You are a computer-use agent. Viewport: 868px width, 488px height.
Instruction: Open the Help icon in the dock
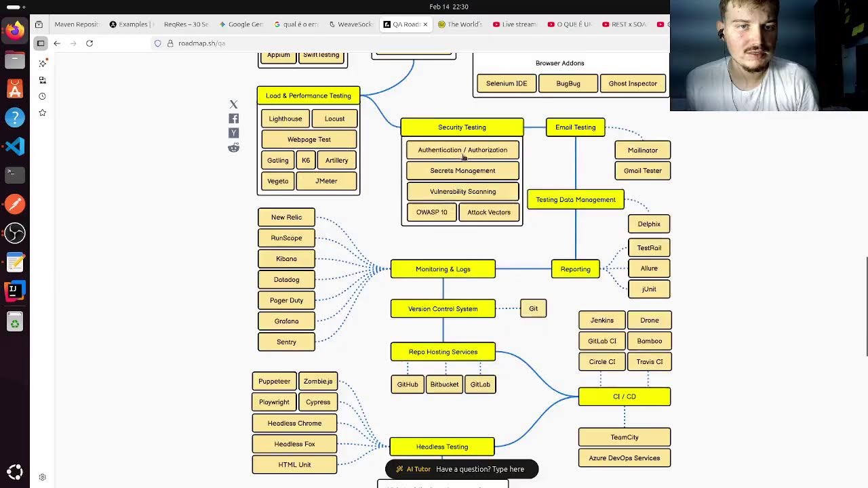pos(15,117)
